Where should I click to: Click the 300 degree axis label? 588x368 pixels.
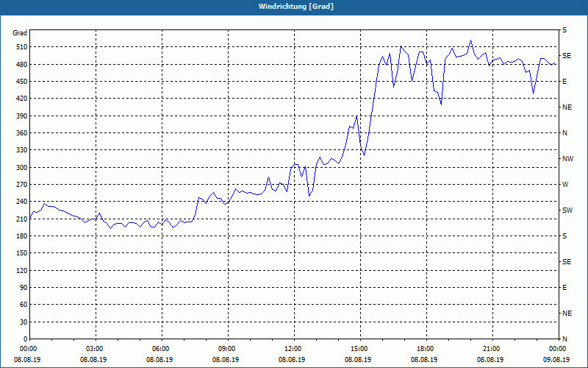pyautogui.click(x=22, y=168)
